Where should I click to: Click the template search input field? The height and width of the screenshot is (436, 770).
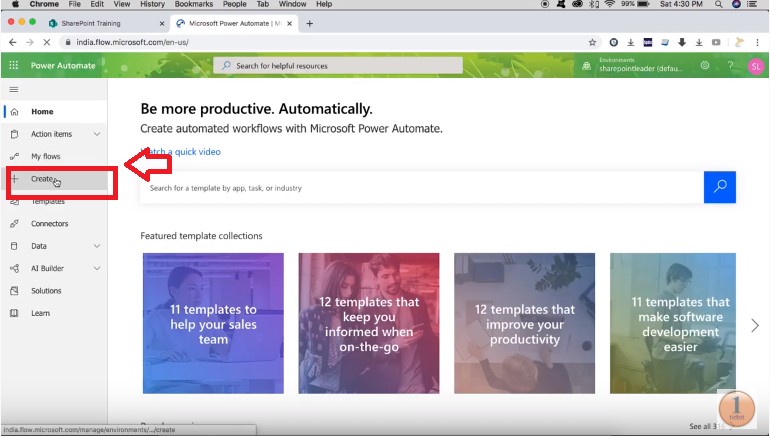tap(420, 188)
